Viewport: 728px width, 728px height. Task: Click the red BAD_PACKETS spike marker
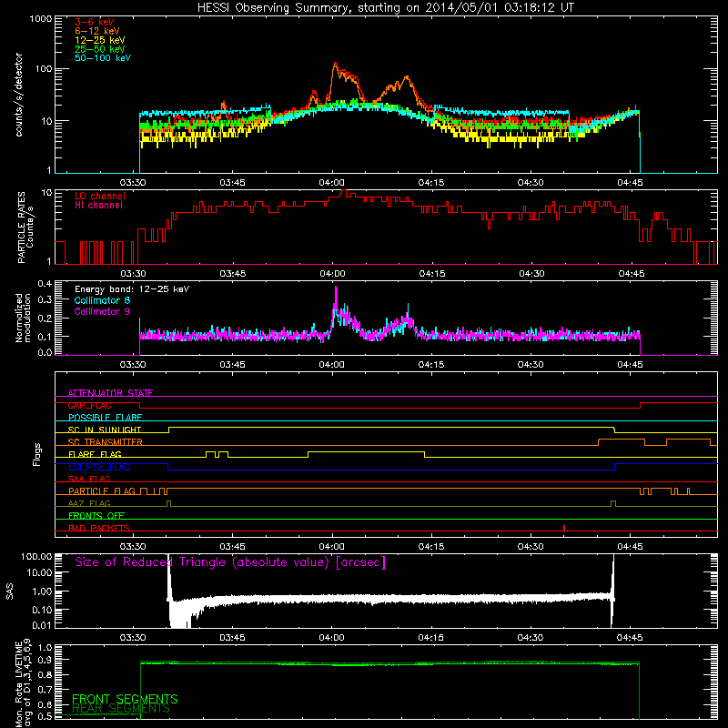564,528
